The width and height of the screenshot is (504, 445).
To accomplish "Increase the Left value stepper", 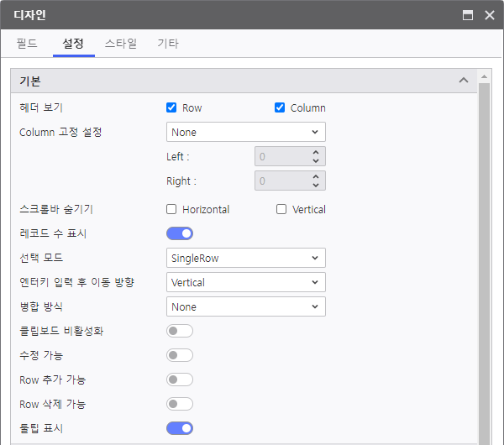I will [316, 152].
